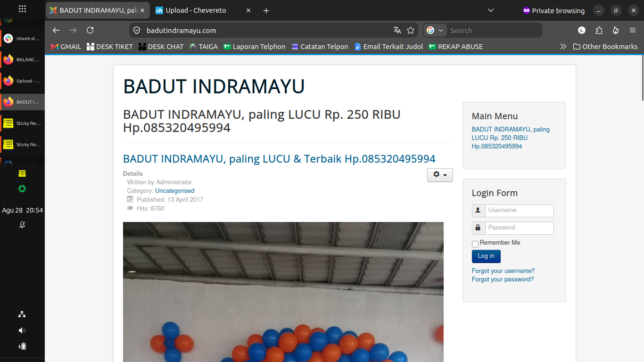Open the BALANC Firefox window from dock
Image resolution: width=644 pixels, height=362 pixels.
22,60
